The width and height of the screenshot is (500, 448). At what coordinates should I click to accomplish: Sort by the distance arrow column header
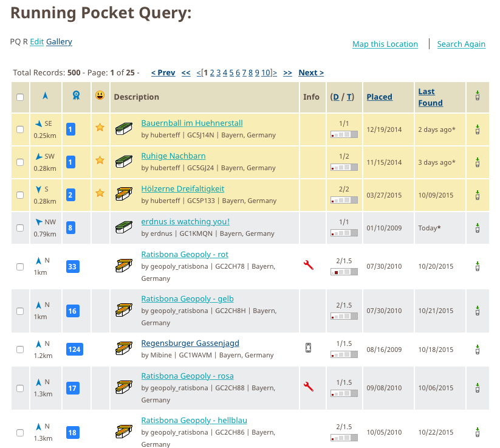(45, 96)
